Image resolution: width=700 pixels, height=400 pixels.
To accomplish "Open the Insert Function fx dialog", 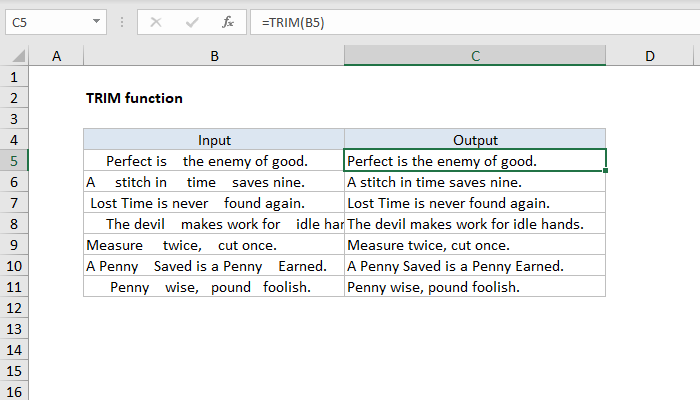I will [x=228, y=22].
